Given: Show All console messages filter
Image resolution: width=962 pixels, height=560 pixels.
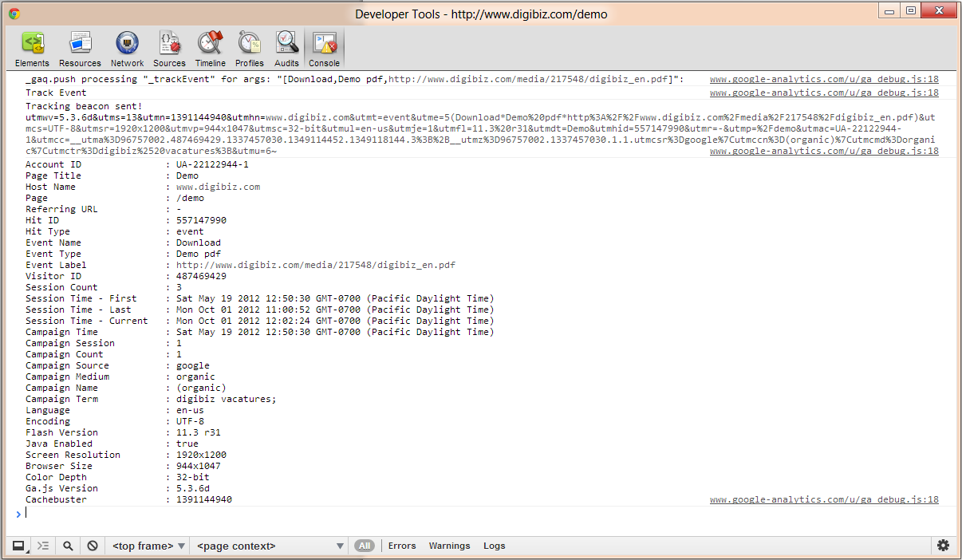Looking at the screenshot, I should [x=365, y=546].
